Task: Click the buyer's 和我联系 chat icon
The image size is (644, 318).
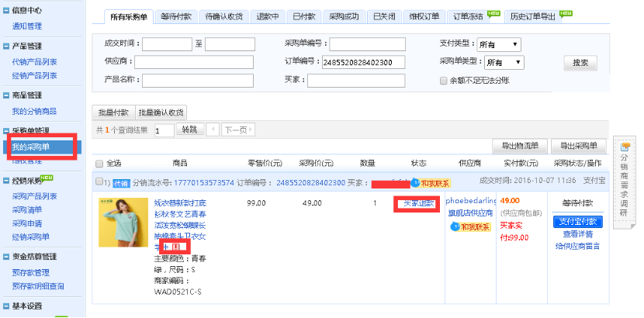Action: (430, 183)
